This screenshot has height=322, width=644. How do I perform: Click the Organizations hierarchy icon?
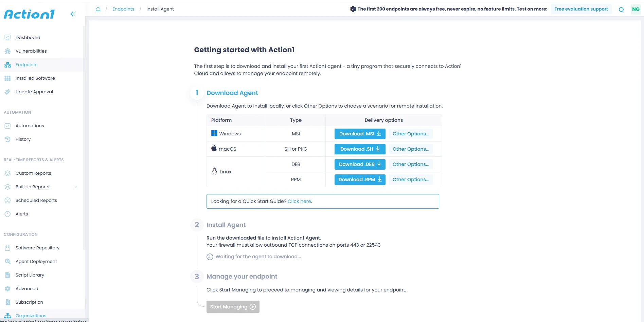7,316
